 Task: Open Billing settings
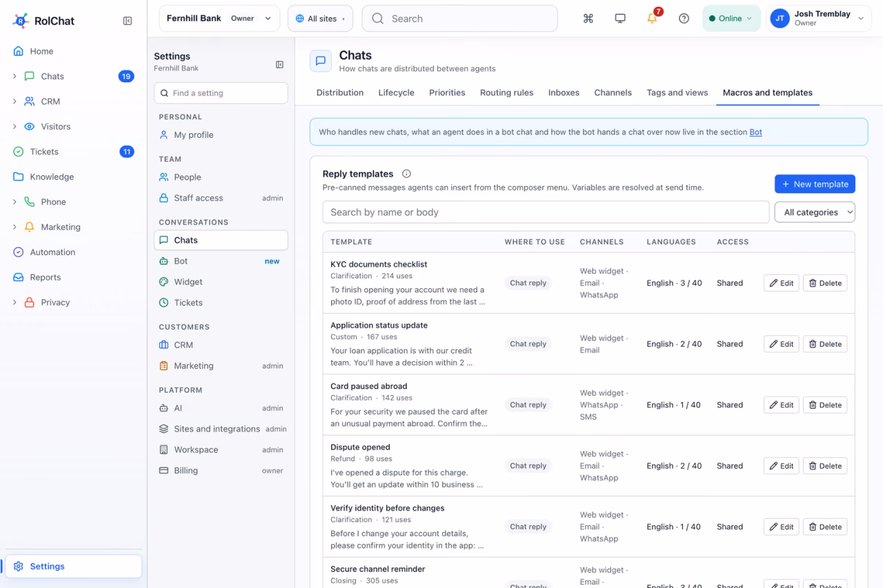(x=221, y=471)
